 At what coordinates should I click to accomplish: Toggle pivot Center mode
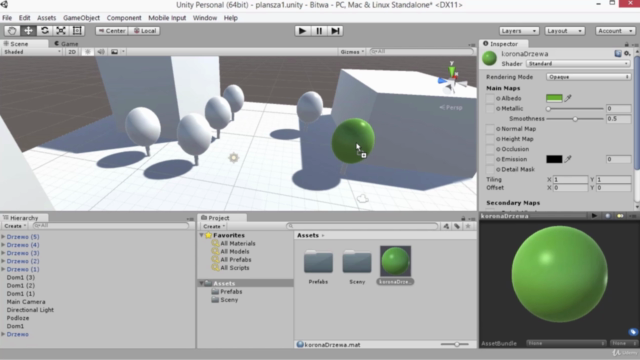tap(112, 31)
